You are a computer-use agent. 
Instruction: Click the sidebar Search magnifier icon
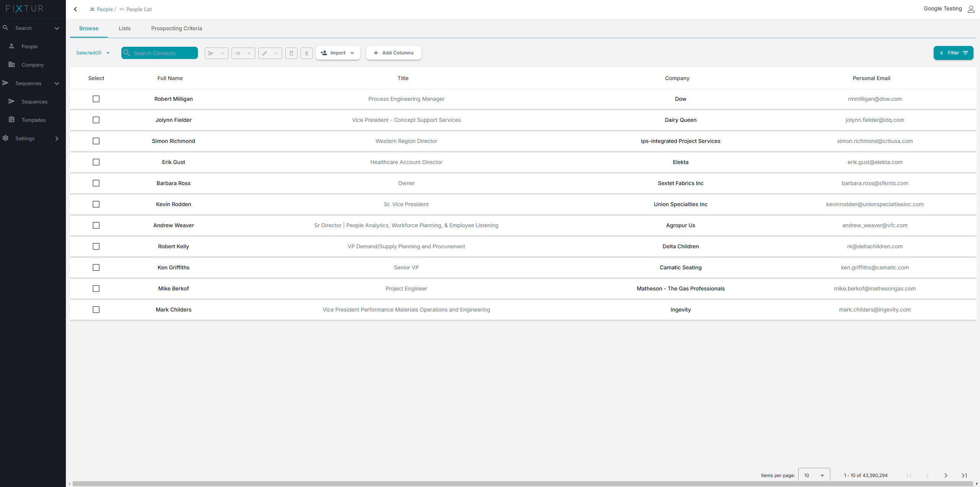point(5,28)
